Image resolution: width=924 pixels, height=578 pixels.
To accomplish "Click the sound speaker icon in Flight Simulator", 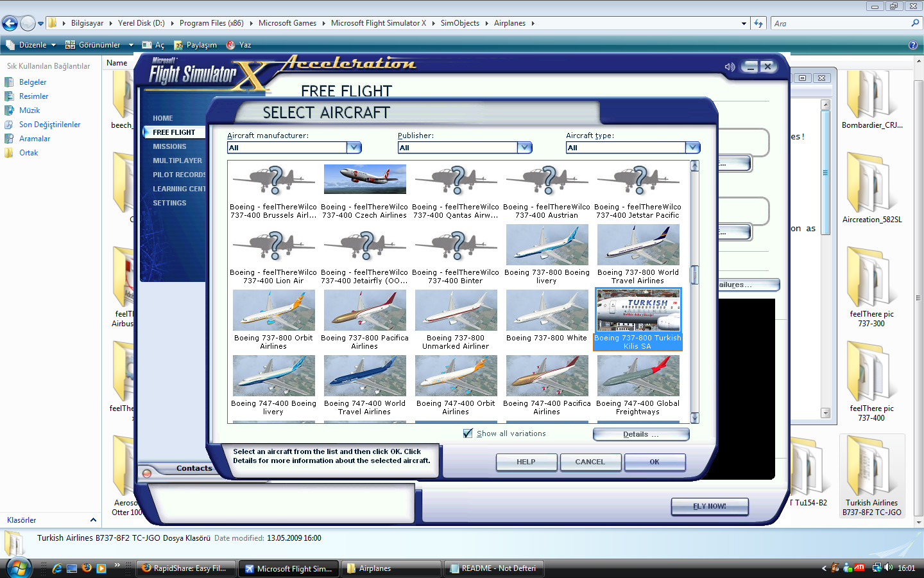I will tap(730, 67).
